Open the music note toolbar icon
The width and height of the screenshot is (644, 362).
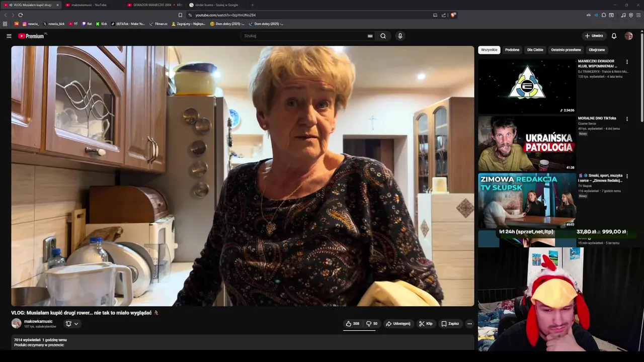pos(623,15)
